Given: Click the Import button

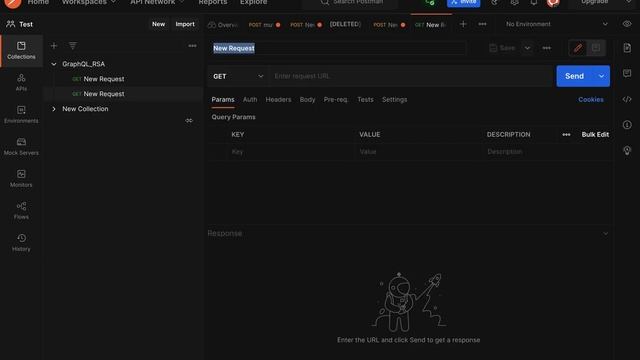Looking at the screenshot, I should 185,24.
